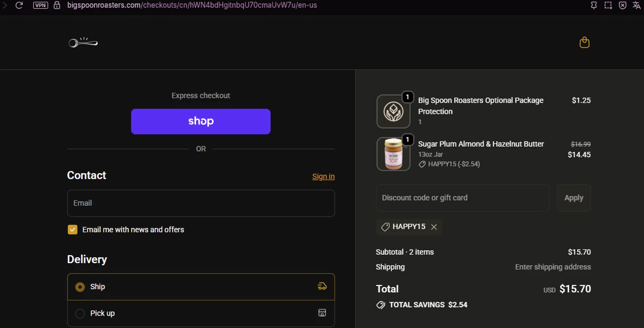Open the shopping bag cart icon
Screen dimensions: 644x328
(584, 43)
